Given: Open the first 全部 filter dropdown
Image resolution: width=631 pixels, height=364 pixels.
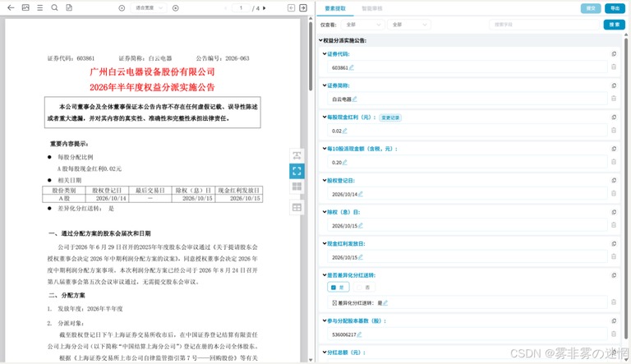Looking at the screenshot, I should coord(362,25).
